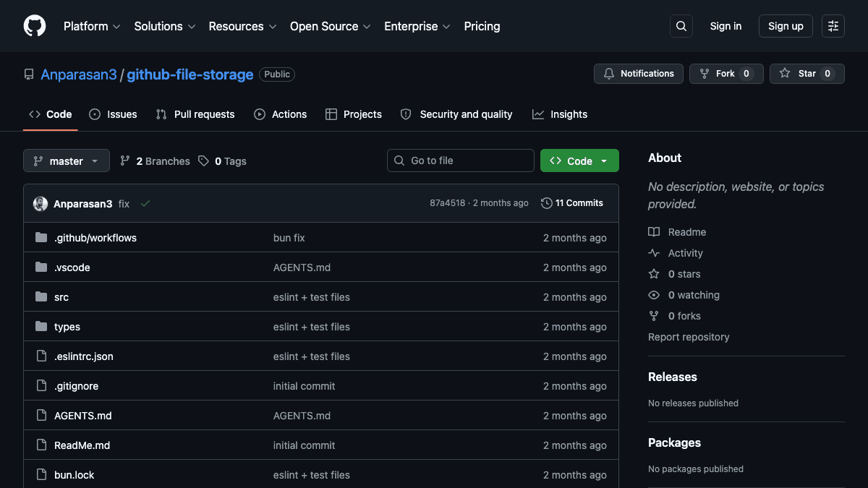Click the 2 Branches link

155,161
